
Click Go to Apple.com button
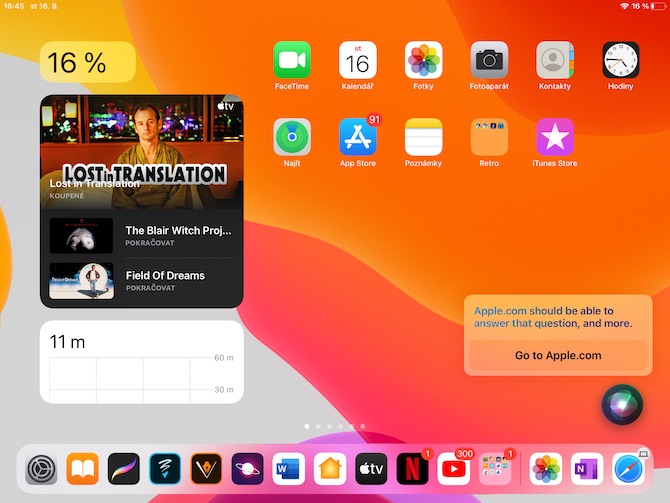[558, 355]
